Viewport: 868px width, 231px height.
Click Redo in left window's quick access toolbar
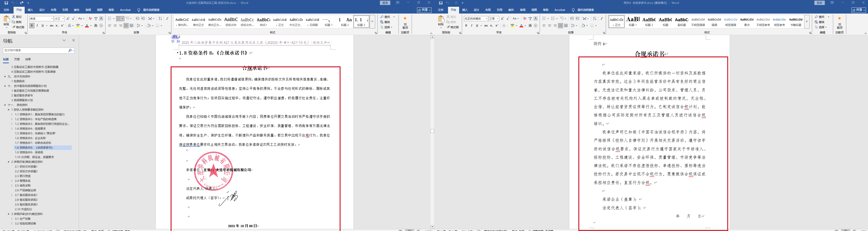pos(21,3)
